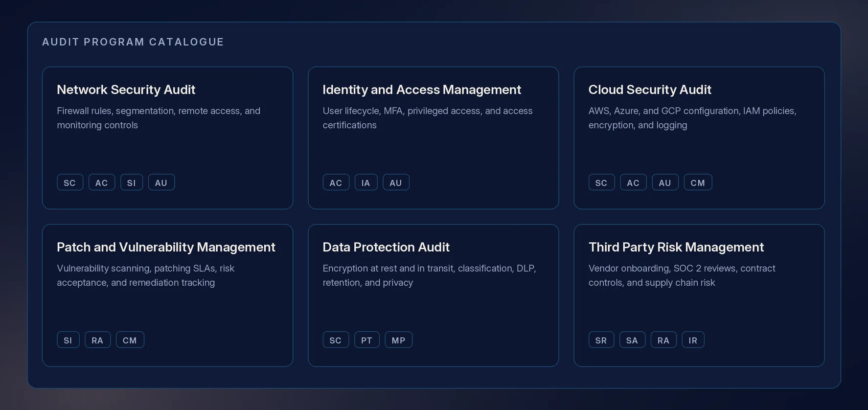This screenshot has width=868, height=410.
Task: Click the 'Encryption at rest and in transit' description
Action: click(429, 275)
